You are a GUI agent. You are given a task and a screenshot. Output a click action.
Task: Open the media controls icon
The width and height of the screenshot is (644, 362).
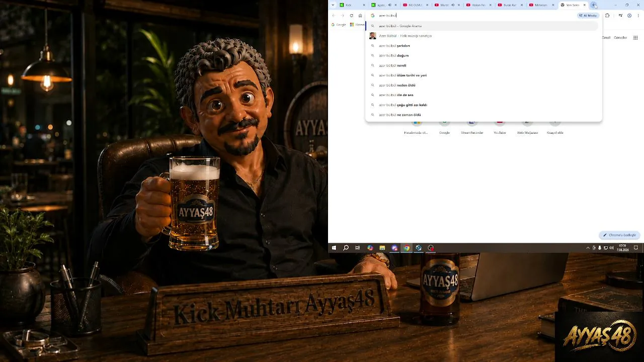click(621, 16)
